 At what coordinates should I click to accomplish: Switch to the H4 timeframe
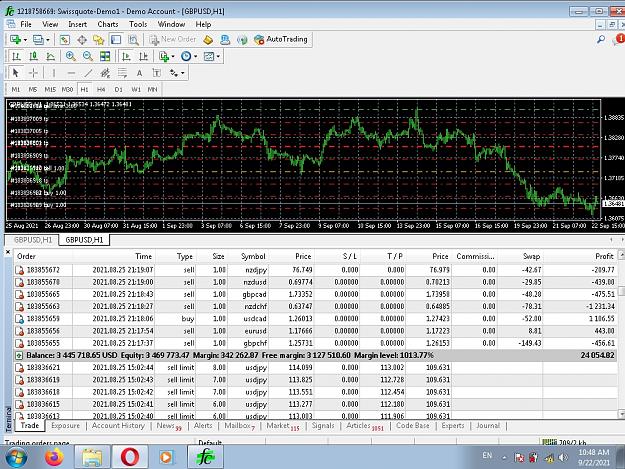(101, 89)
